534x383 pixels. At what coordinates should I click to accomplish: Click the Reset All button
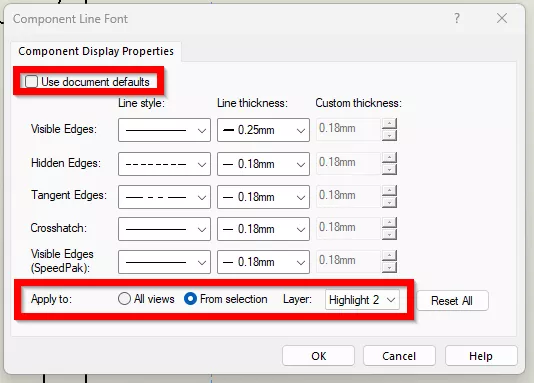pyautogui.click(x=452, y=301)
